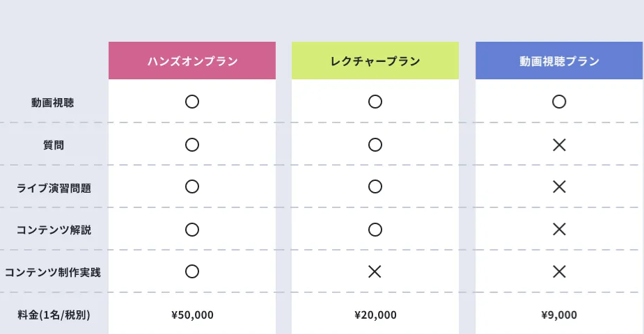Viewport: 644px width, 334px height.
Task: Select the pink ハンズオンプラン header
Action: pos(192,61)
